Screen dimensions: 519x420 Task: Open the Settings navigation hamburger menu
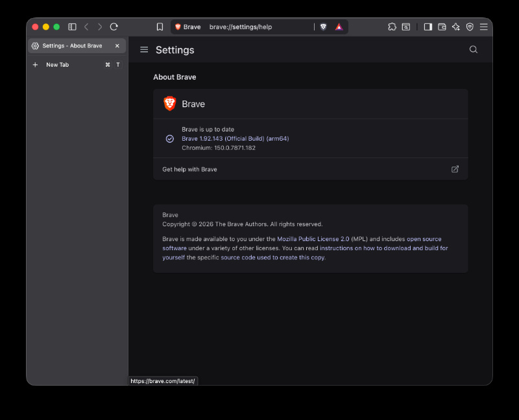pyautogui.click(x=144, y=50)
